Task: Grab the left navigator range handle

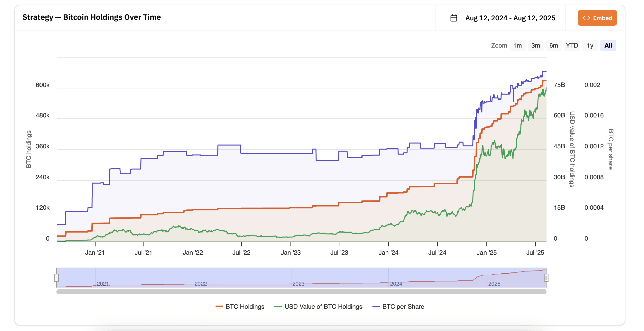Action: [x=57, y=278]
